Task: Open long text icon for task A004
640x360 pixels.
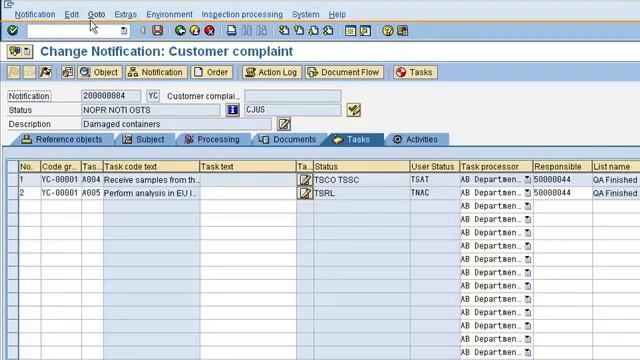Action: pos(305,180)
